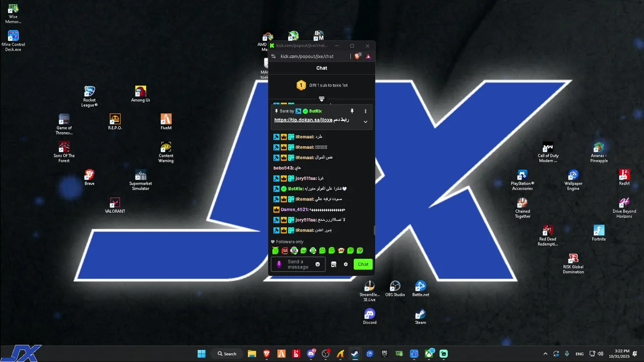Open Epic Games Launcher taskbar icon
Viewport: 644px width, 362px height.
coord(385,353)
